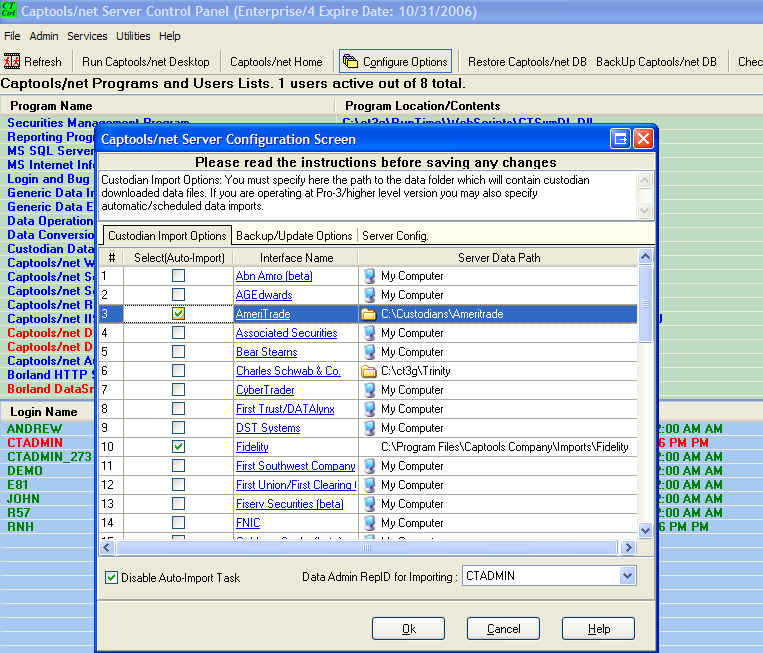Uncheck the AmeriTrade auto-import checkbox
Viewport: 763px width, 653px height.
(x=178, y=314)
